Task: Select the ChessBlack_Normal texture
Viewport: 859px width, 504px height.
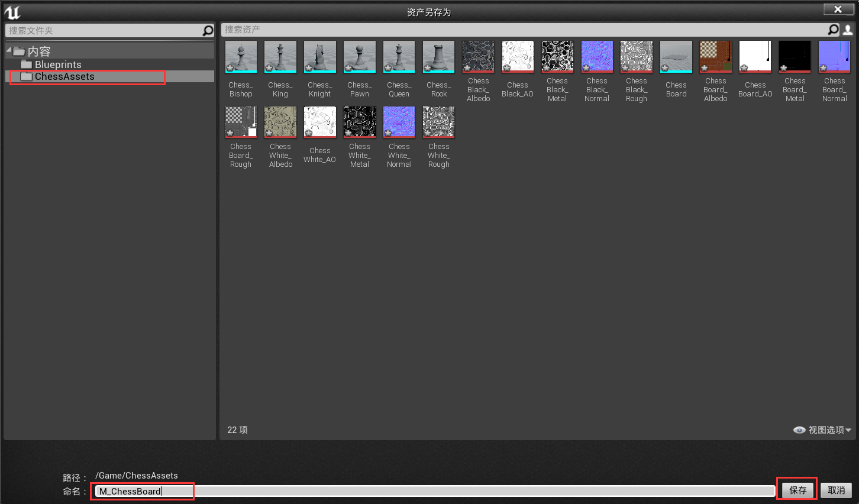Action: pyautogui.click(x=597, y=57)
